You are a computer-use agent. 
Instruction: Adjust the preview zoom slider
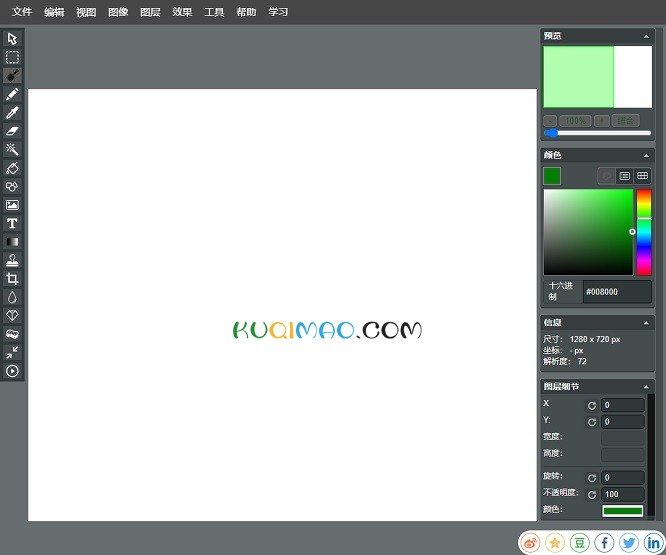[597, 133]
